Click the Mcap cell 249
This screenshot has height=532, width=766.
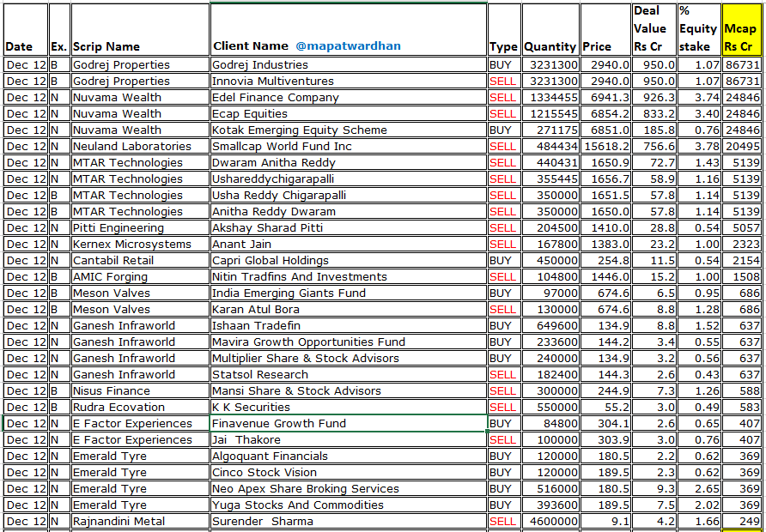[x=741, y=521]
